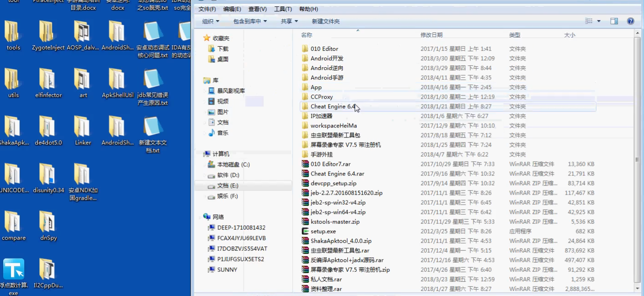The width and height of the screenshot is (644, 296).
Task: Select 新建文本文档.txt on desktop
Action: [153, 135]
